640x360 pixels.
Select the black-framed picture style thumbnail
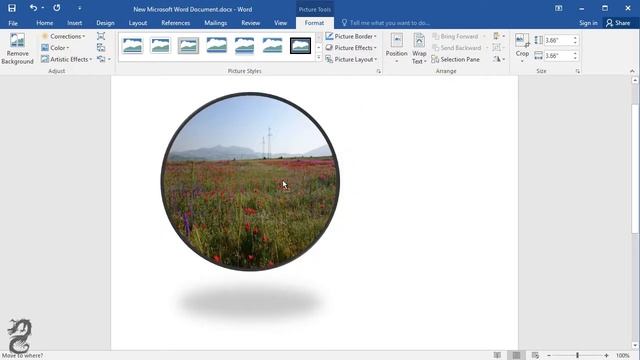click(x=300, y=46)
